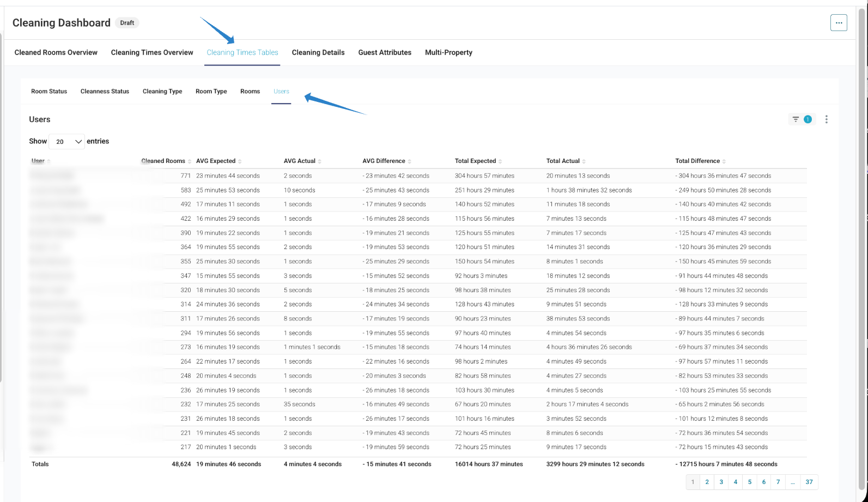
Task: Go to pagination page 2
Action: point(707,482)
